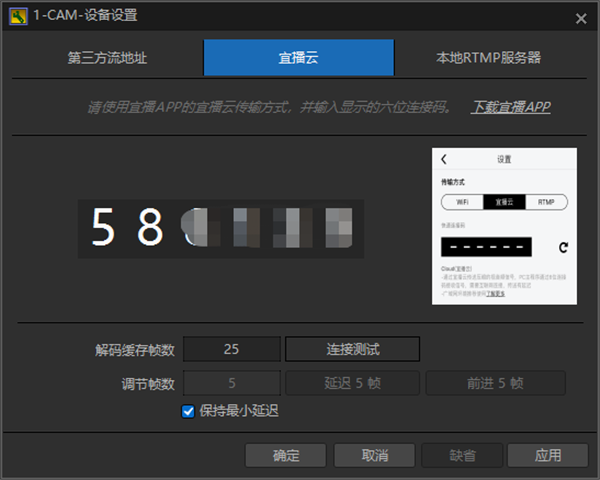Confirm with the 确定 button
The image size is (600, 480).
[286, 455]
